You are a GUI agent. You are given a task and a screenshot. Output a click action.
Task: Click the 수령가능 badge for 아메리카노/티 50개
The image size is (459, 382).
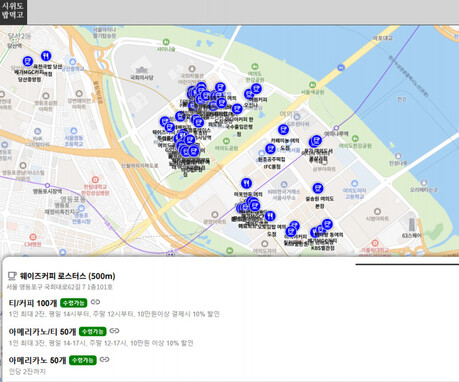[x=93, y=331]
